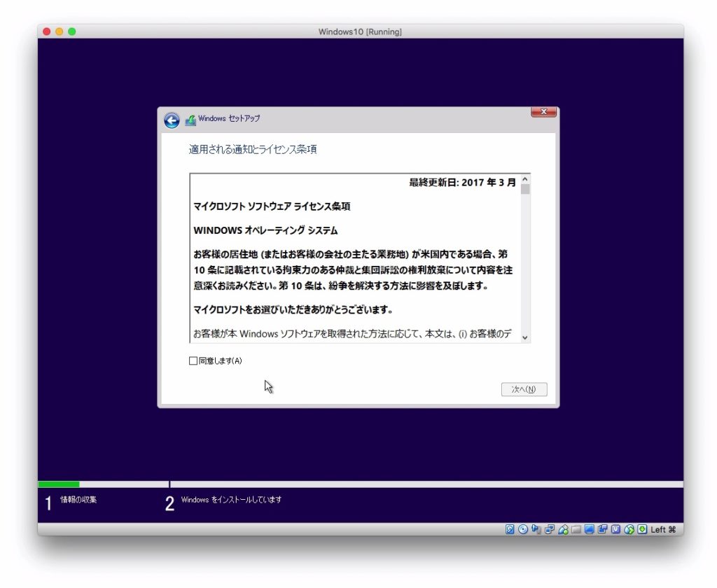Click the Windows Setup title icon

pos(190,120)
